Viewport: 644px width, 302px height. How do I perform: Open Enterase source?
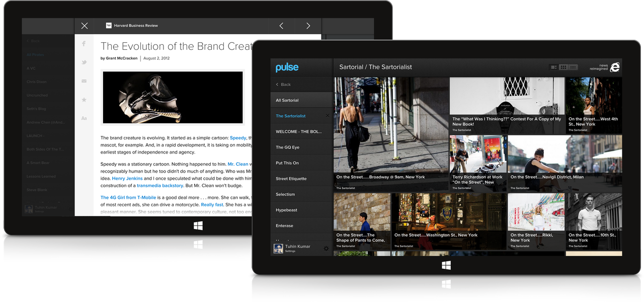[x=301, y=225]
